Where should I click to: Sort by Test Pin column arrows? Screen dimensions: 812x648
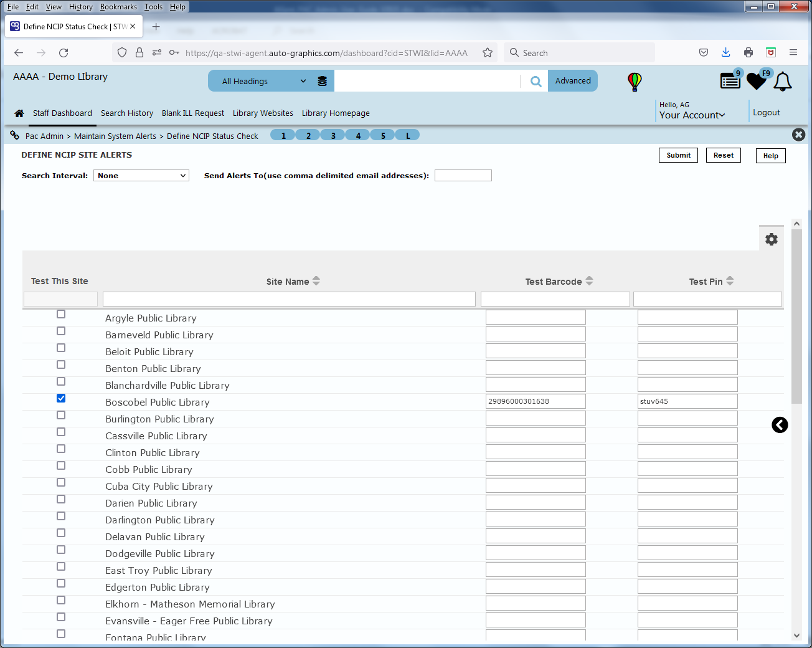click(730, 281)
